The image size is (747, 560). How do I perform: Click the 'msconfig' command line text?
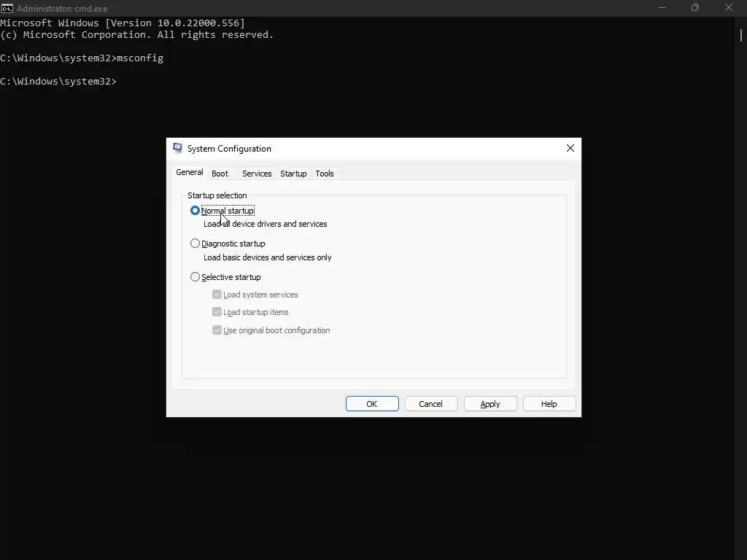[x=140, y=58]
